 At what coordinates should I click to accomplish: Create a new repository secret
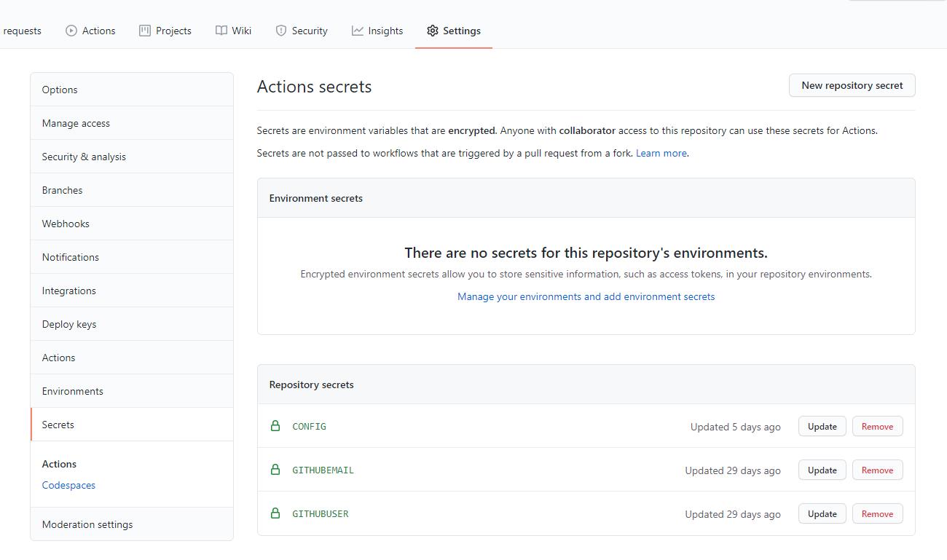(852, 85)
